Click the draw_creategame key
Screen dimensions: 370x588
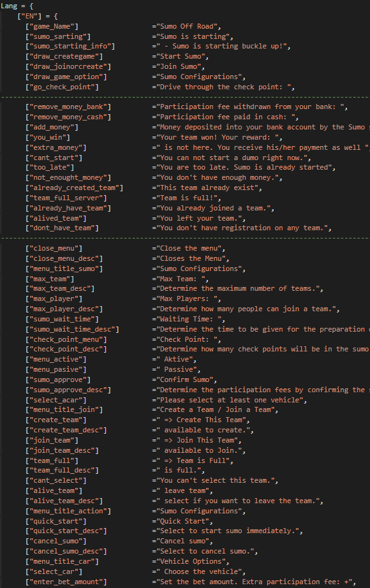pos(64,56)
